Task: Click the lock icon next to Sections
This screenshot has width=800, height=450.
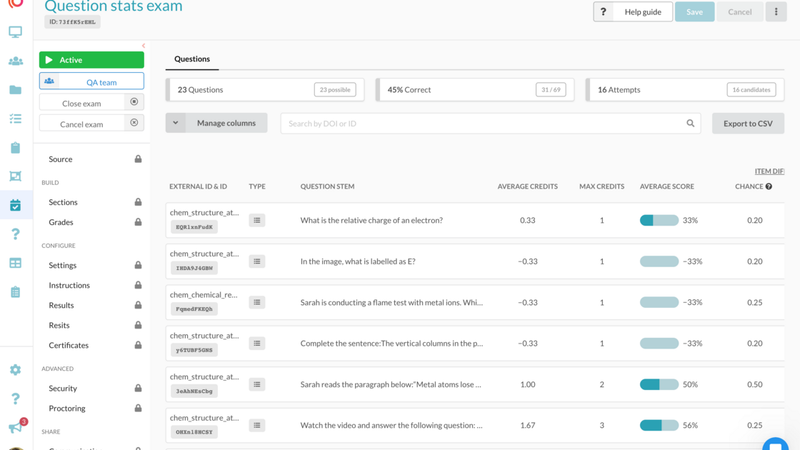Action: point(138,202)
